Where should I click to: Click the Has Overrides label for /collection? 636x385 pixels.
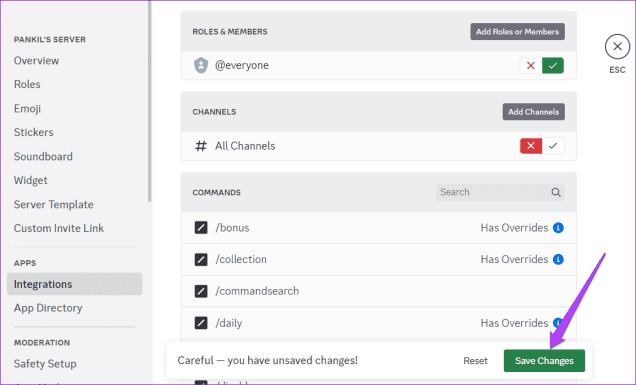click(514, 259)
